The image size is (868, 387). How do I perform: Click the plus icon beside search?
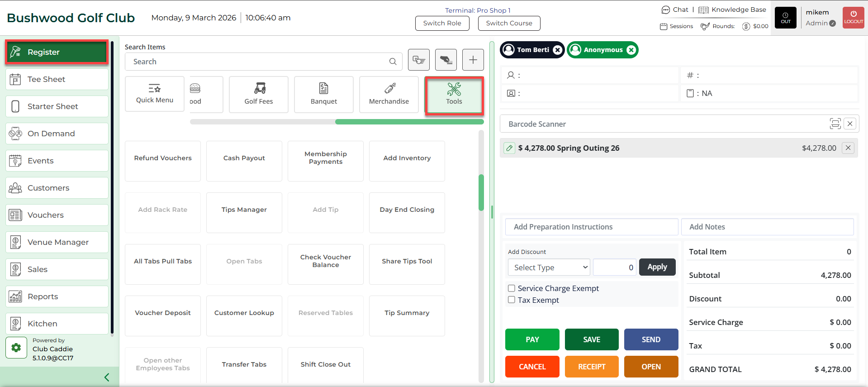(473, 60)
